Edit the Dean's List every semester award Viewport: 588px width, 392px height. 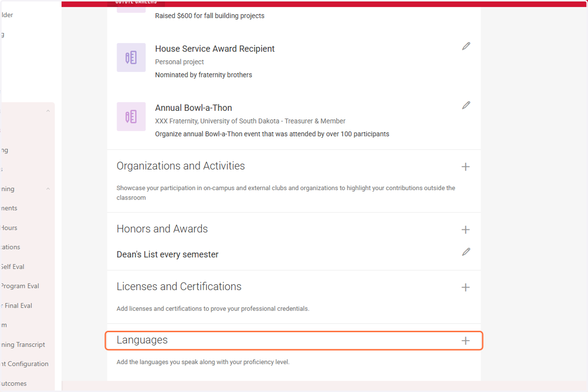pyautogui.click(x=466, y=252)
